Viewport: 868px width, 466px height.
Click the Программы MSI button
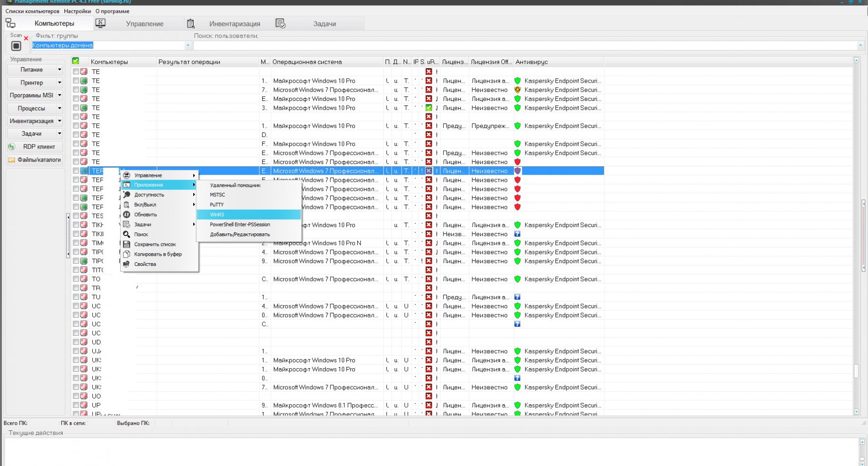coord(32,95)
